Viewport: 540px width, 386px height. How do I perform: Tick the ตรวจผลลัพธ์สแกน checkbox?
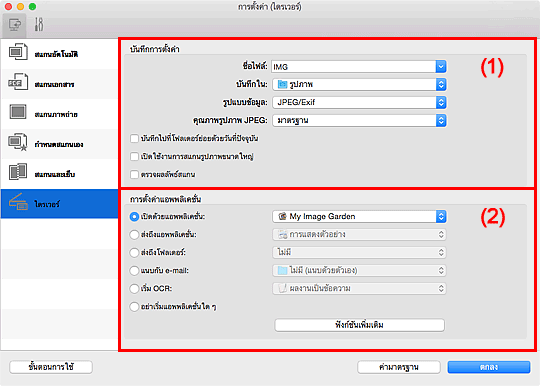pyautogui.click(x=134, y=175)
